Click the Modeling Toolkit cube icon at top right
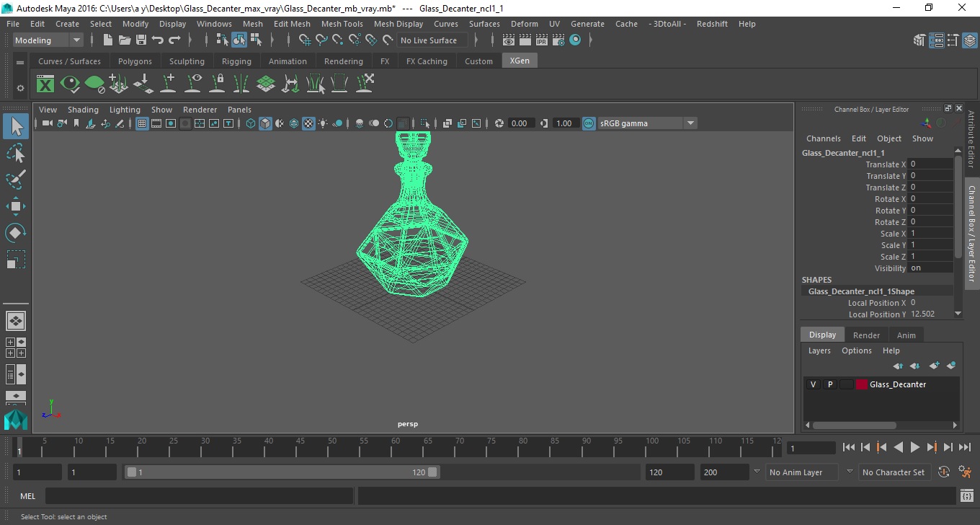Image resolution: width=980 pixels, height=525 pixels. (919, 40)
